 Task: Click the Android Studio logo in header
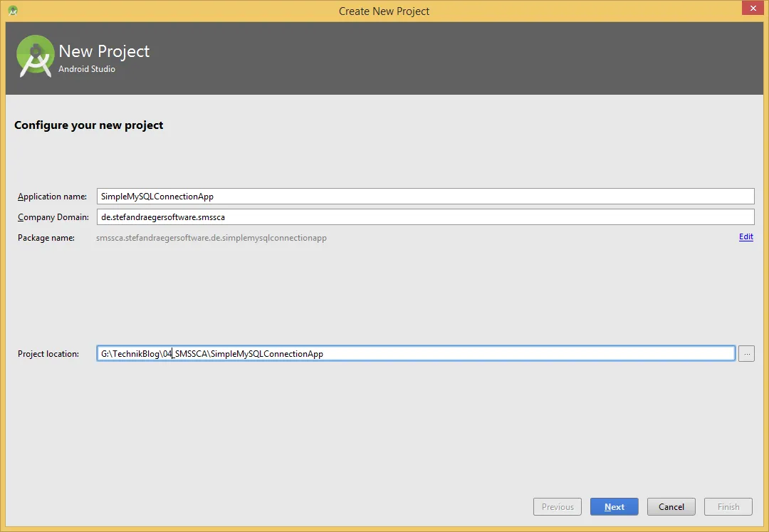point(36,57)
